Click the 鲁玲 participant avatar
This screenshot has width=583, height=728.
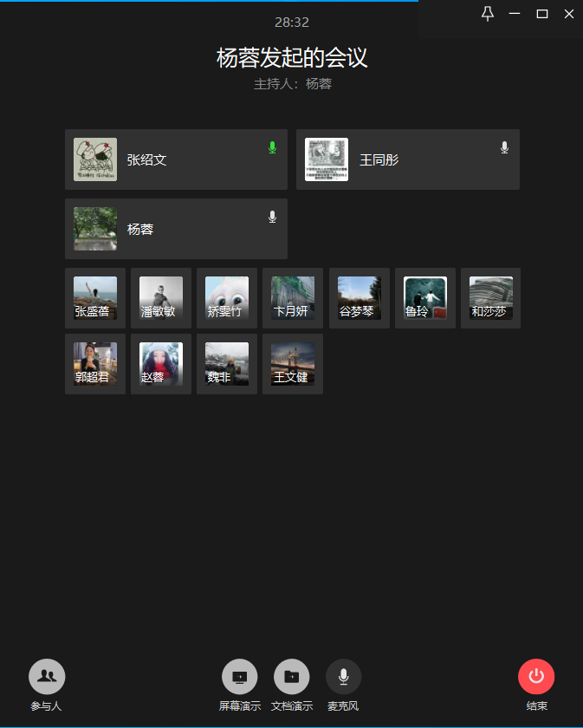pyautogui.click(x=425, y=298)
